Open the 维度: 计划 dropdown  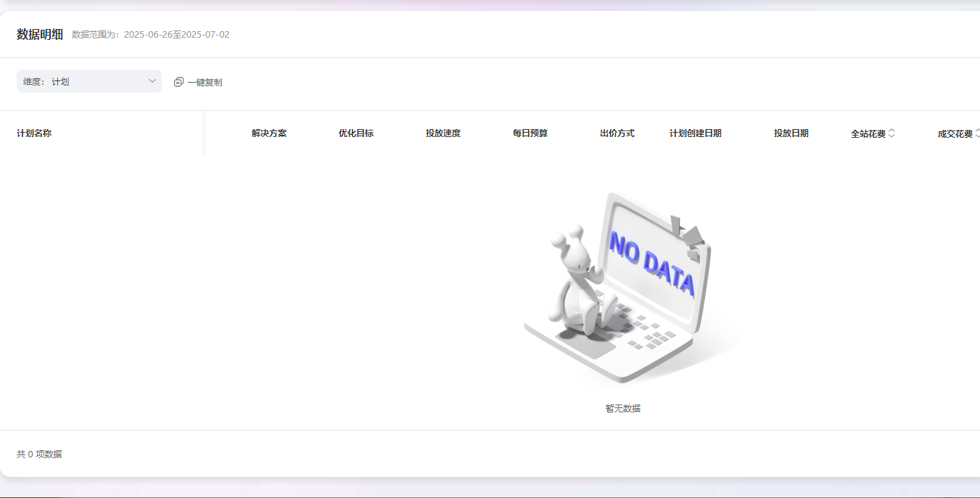point(88,82)
